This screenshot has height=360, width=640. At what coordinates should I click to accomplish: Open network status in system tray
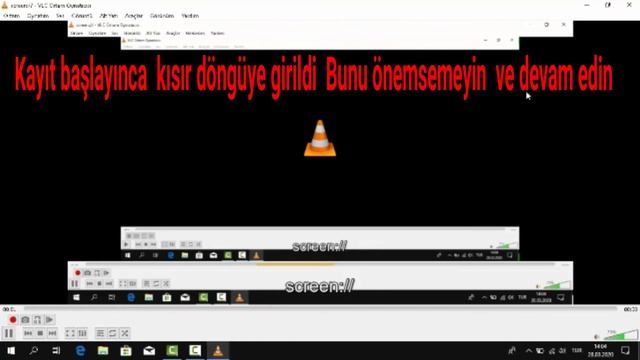552,351
